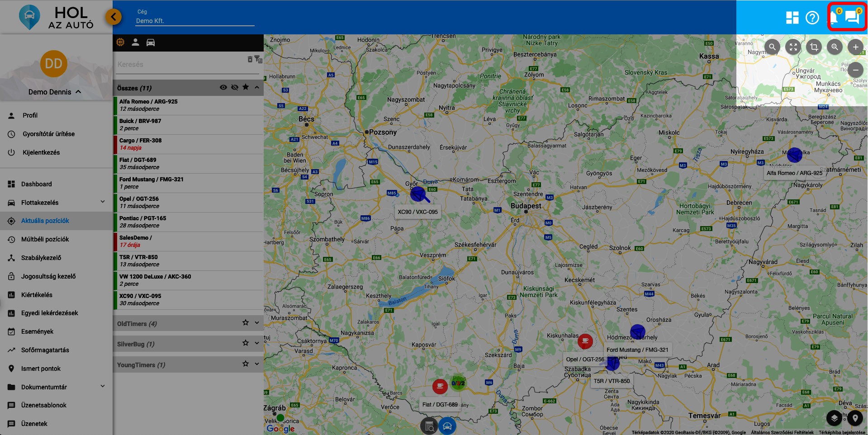Screen dimensions: 868x435
Task: Click the filter list icon beside search
Action: point(258,59)
